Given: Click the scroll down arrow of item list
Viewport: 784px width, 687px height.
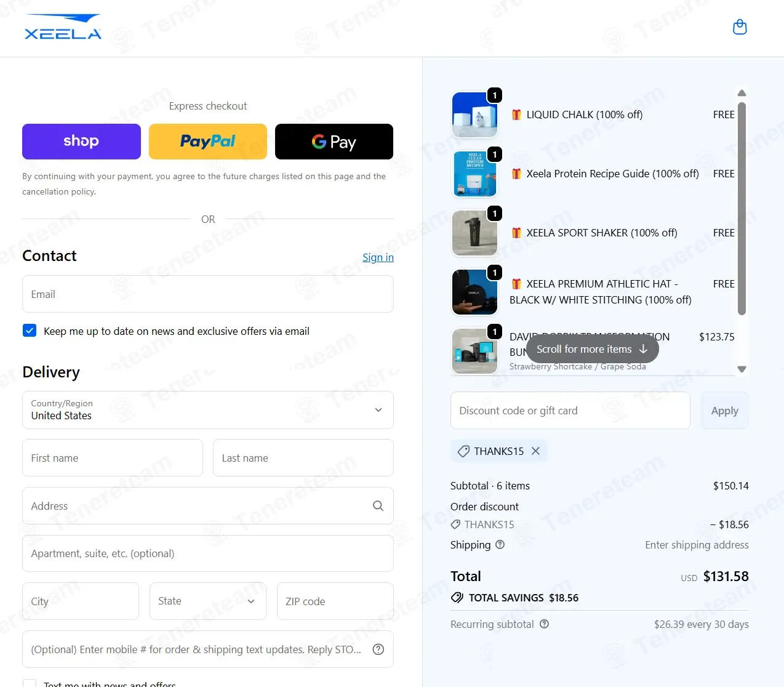Looking at the screenshot, I should coord(742,369).
